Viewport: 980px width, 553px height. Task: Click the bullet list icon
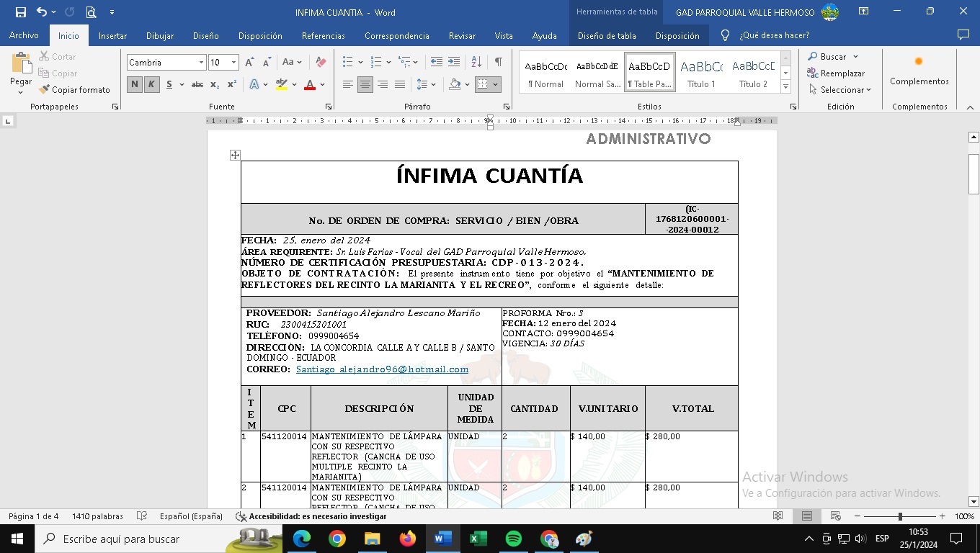pos(348,63)
